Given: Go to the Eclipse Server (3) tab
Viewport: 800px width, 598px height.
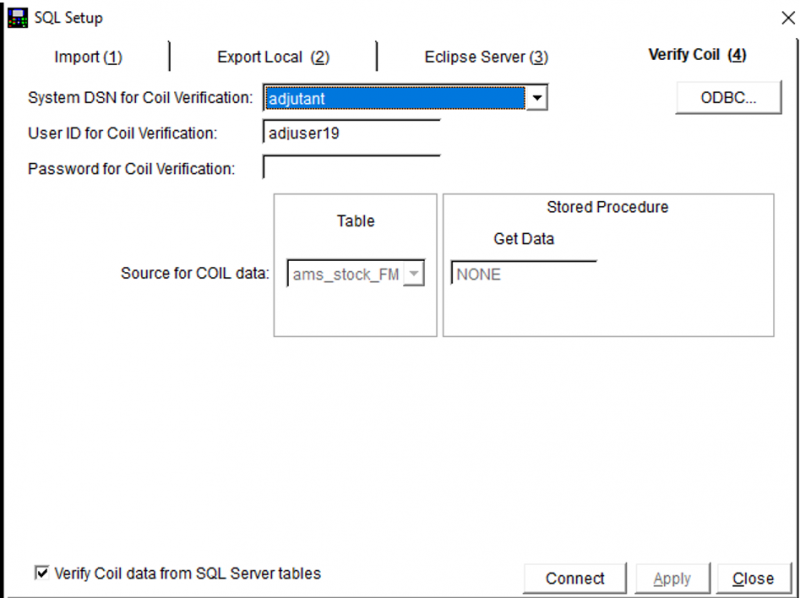Looking at the screenshot, I should tap(486, 57).
